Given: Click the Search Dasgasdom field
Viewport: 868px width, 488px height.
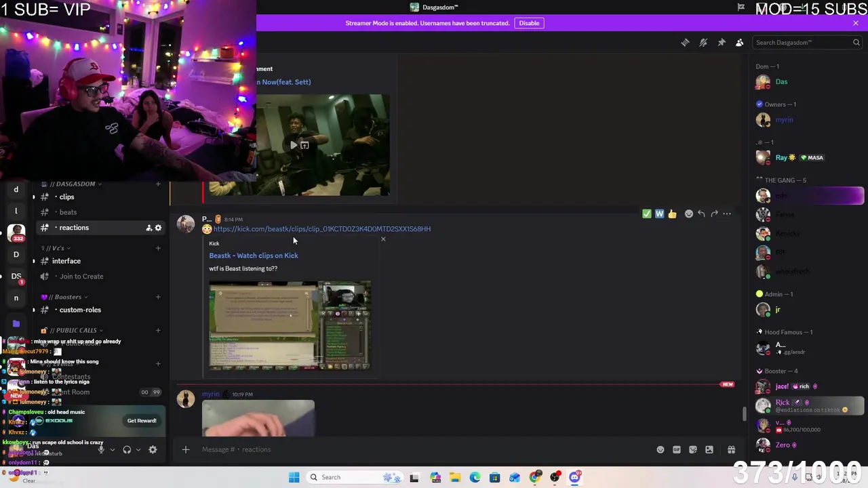Looking at the screenshot, I should pos(807,42).
